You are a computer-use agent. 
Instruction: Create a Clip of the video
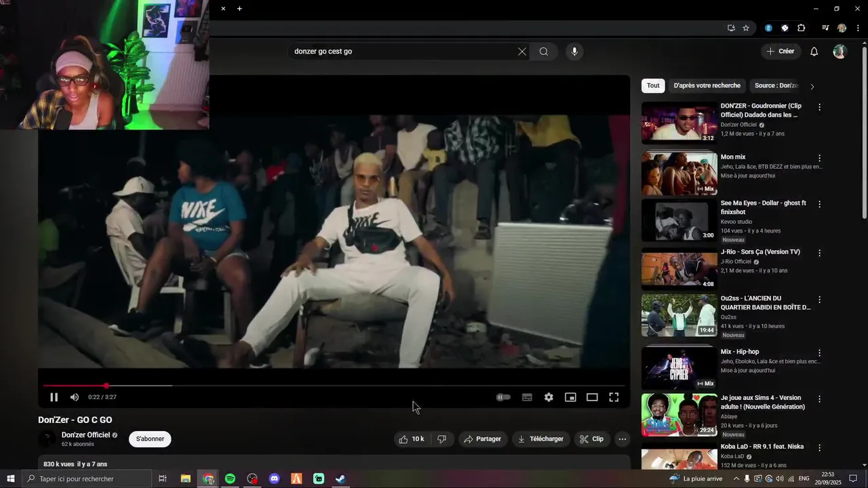[591, 439]
